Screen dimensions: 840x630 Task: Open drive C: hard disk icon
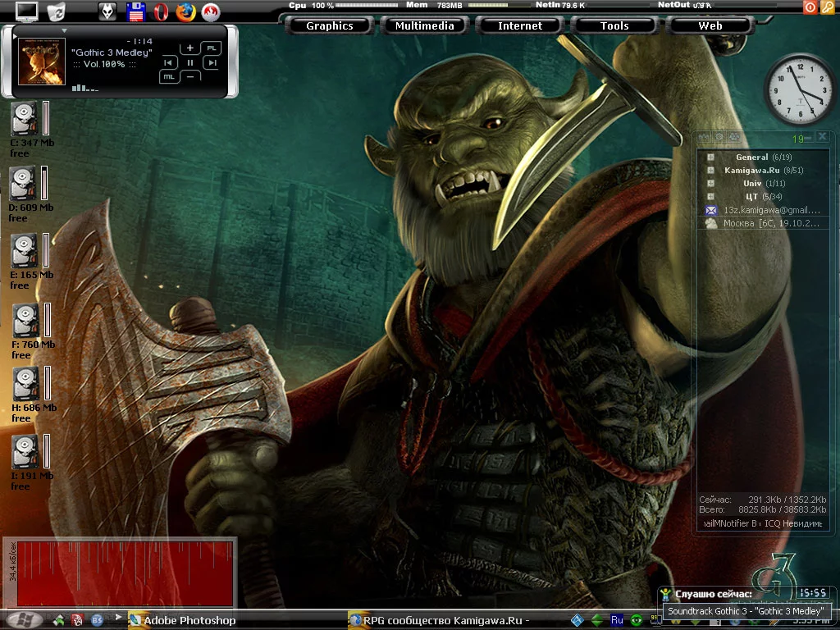point(24,118)
